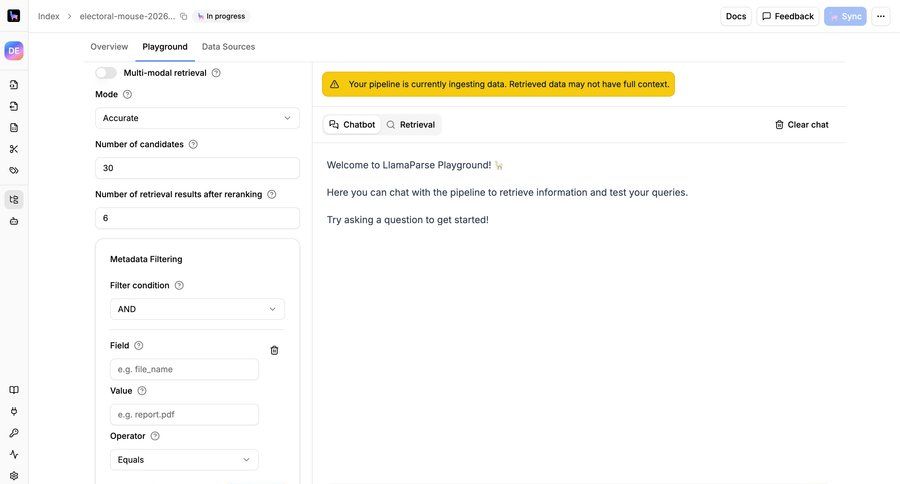Show help for Filter condition
900x484 pixels.
pos(179,285)
